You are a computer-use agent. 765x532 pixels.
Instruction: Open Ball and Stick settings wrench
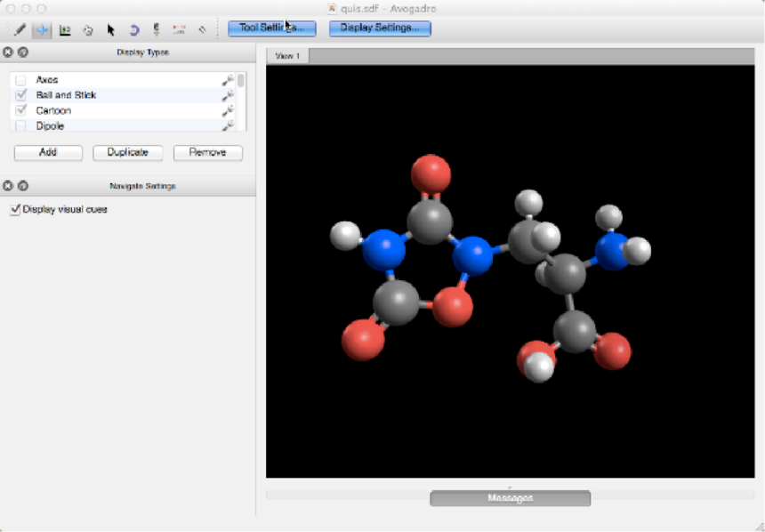point(228,95)
